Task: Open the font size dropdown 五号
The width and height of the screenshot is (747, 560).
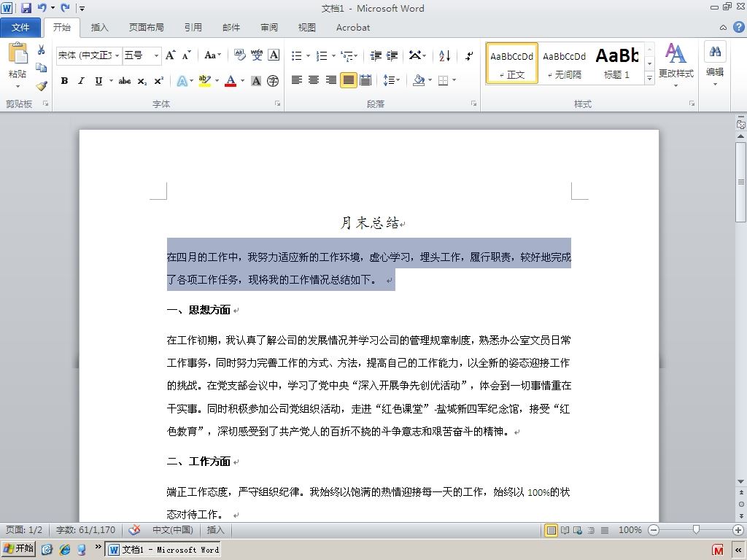Action: (142, 55)
